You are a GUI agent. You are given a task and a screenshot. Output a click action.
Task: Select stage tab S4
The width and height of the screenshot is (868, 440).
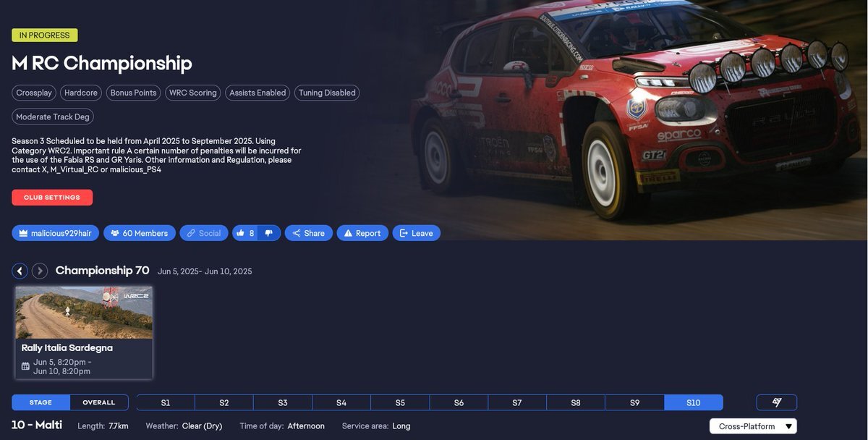click(341, 402)
